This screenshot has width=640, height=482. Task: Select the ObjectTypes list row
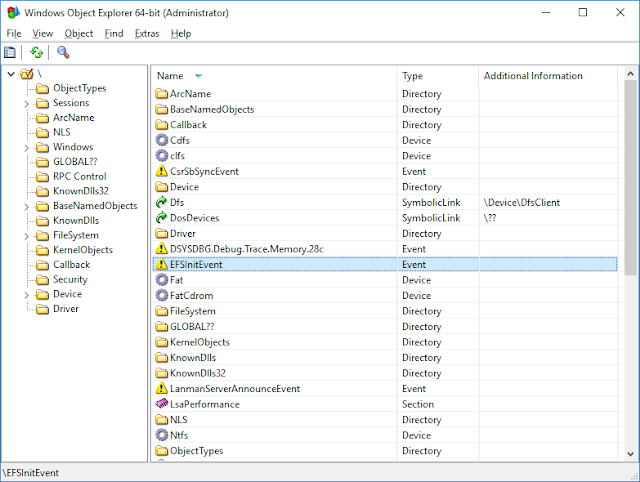click(x=385, y=451)
